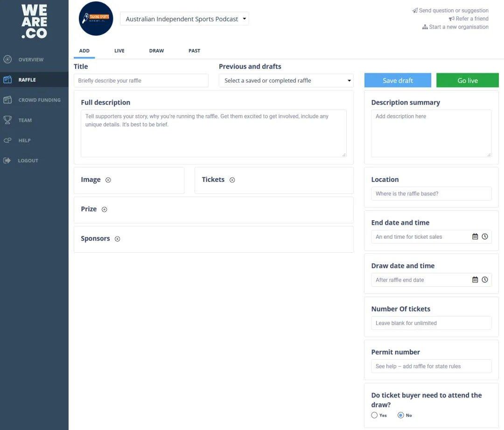Switch to the DRAW tab

tap(156, 51)
